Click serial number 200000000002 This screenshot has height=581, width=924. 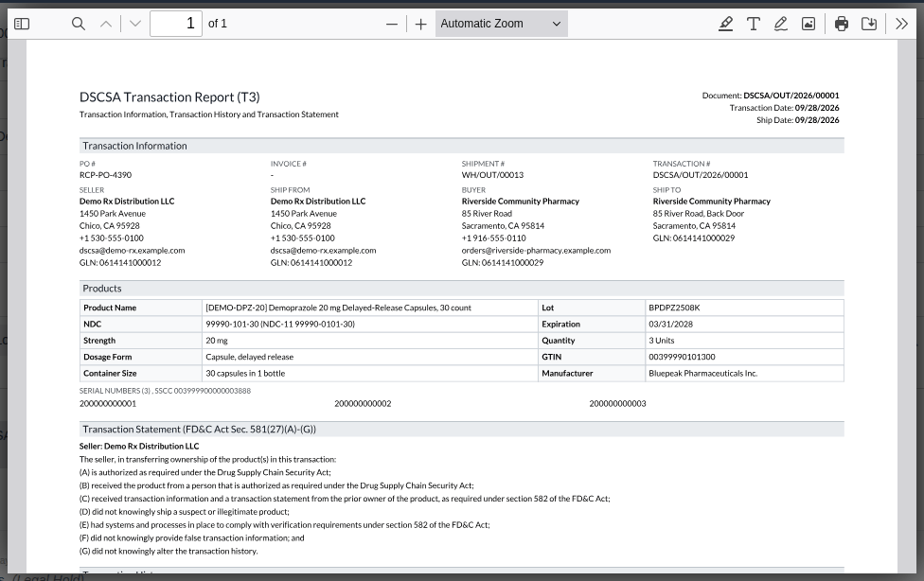coord(363,404)
